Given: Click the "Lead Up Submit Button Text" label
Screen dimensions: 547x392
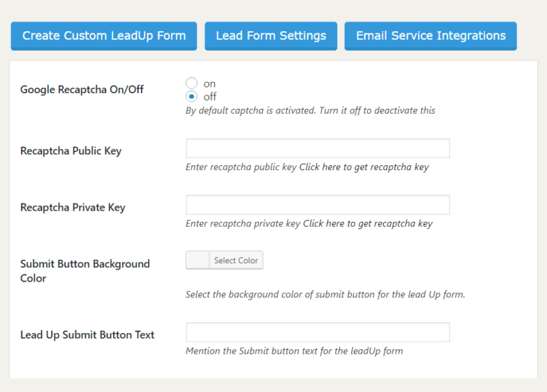Looking at the screenshot, I should tap(87, 335).
